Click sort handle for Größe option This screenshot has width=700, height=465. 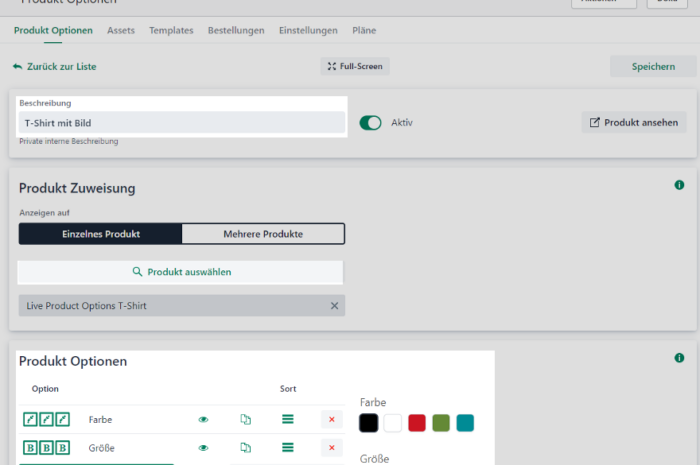(x=288, y=447)
